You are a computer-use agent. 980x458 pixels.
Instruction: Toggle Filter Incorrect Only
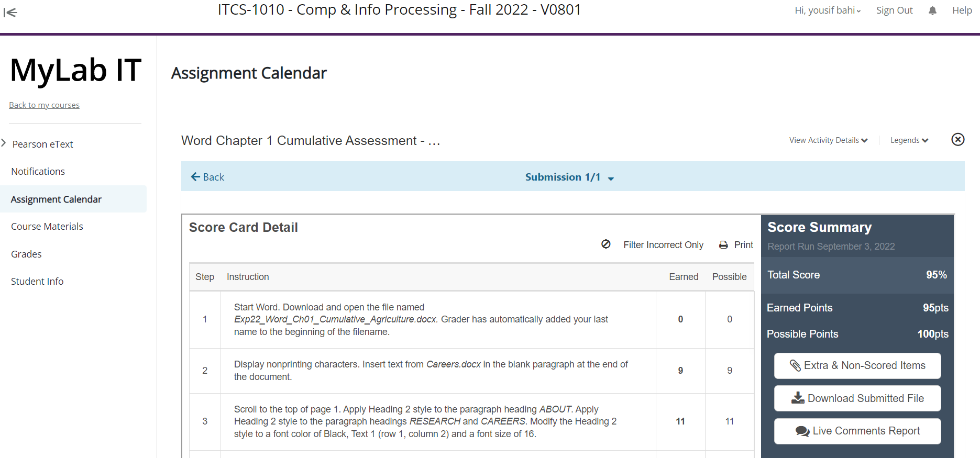(x=663, y=245)
